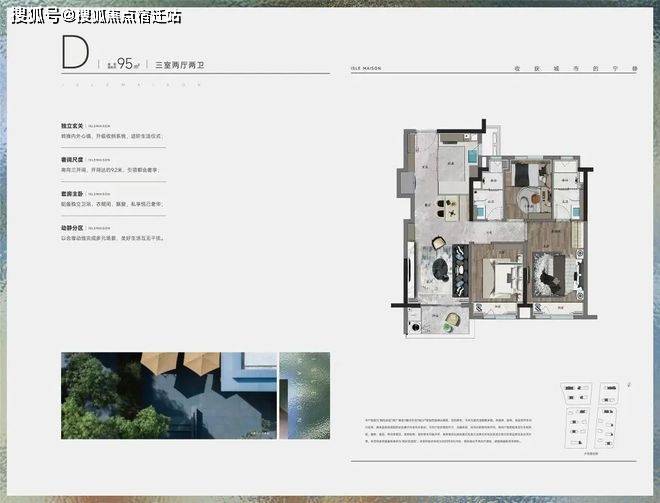The width and height of the screenshot is (660, 503).
Task: Click the washing machine on the balcony
Action: point(415,327)
